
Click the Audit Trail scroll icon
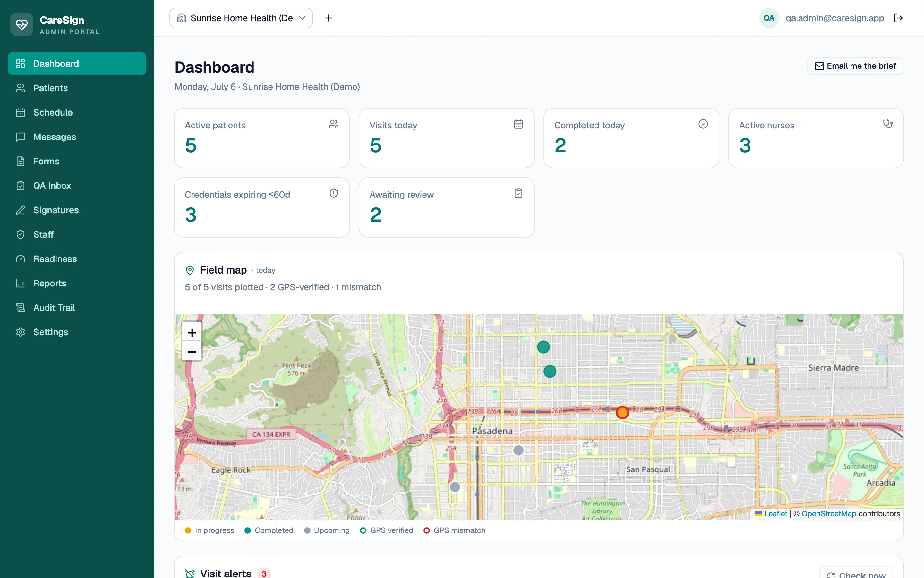[x=21, y=308]
